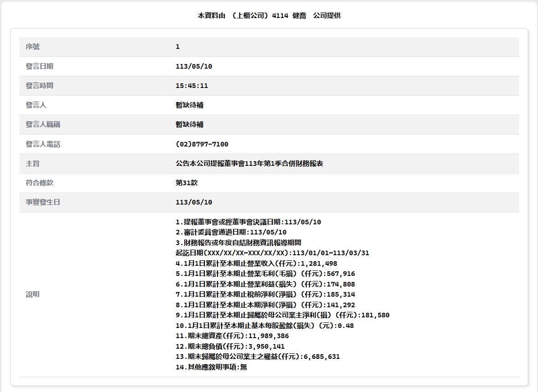This screenshot has height=392, width=538.
Task: Select the total assets line '11,989,386'
Action: tap(232, 336)
